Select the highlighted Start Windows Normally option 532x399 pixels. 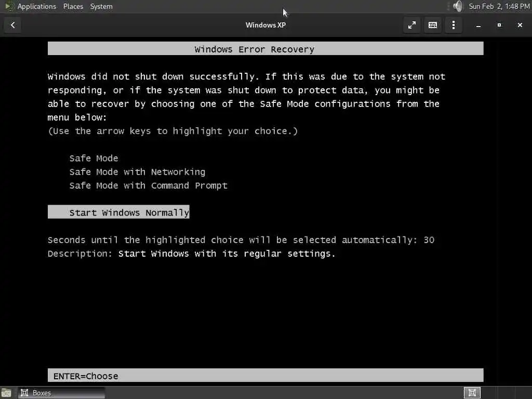click(118, 212)
